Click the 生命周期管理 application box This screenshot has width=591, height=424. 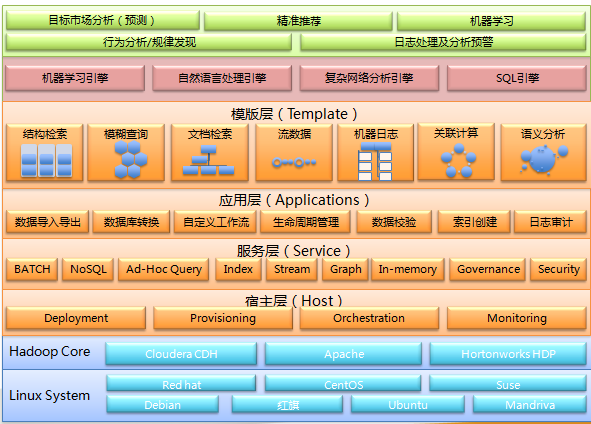306,222
